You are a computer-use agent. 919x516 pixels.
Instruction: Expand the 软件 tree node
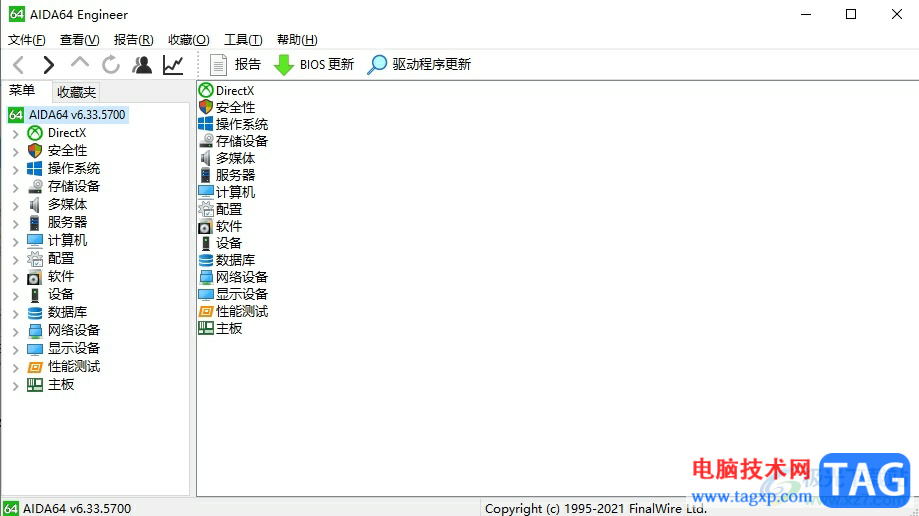coord(16,278)
